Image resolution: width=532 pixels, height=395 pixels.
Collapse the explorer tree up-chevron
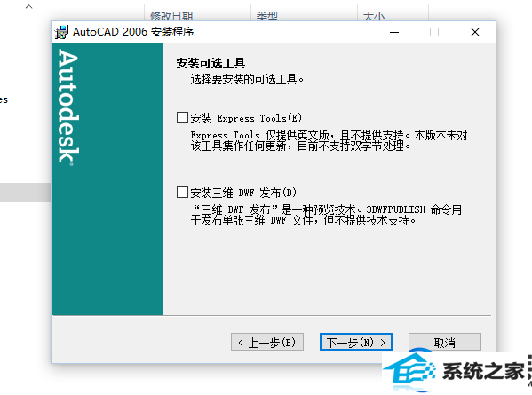(29, 7)
